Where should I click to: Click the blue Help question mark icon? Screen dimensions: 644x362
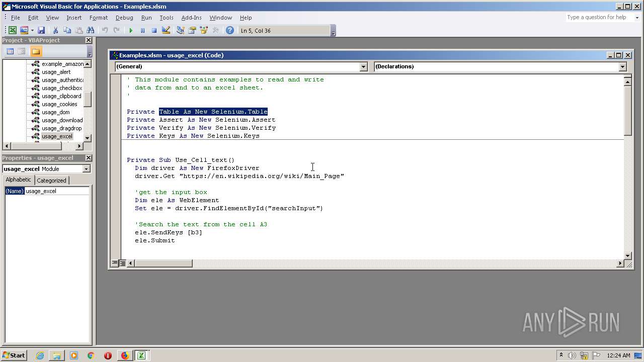230,31
